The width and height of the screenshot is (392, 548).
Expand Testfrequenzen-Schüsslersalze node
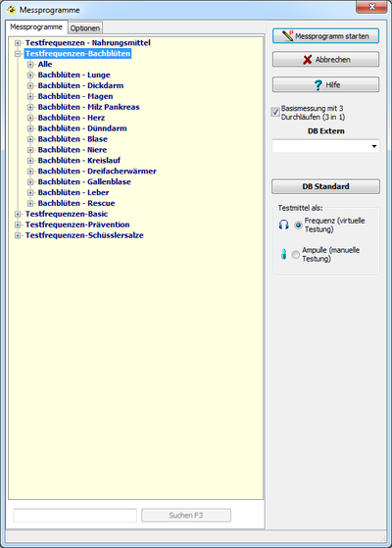click(x=18, y=235)
